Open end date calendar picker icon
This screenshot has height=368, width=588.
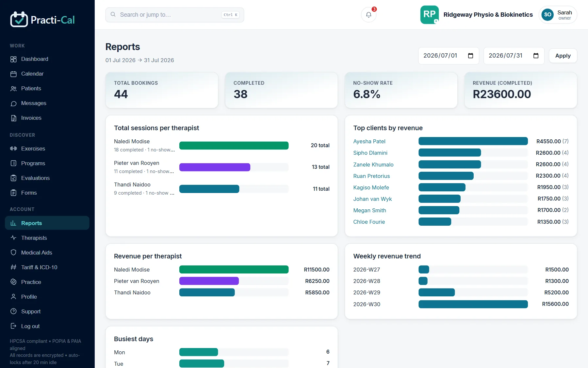[536, 56]
